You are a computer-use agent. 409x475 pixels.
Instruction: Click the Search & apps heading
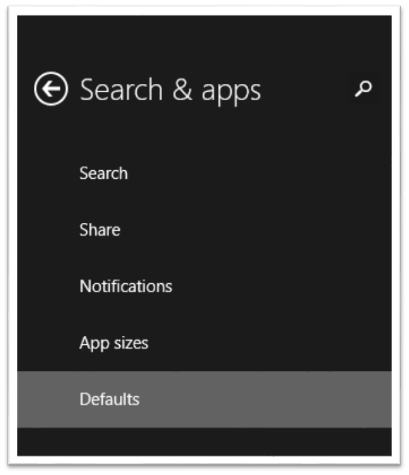pyautogui.click(x=170, y=90)
